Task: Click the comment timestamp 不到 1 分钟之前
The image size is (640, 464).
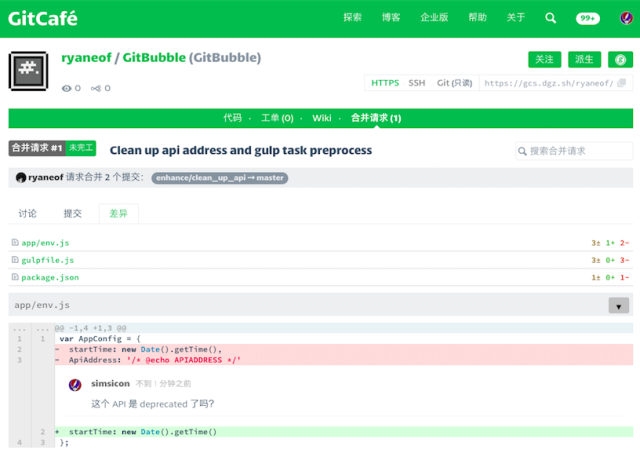Action: [x=163, y=384]
